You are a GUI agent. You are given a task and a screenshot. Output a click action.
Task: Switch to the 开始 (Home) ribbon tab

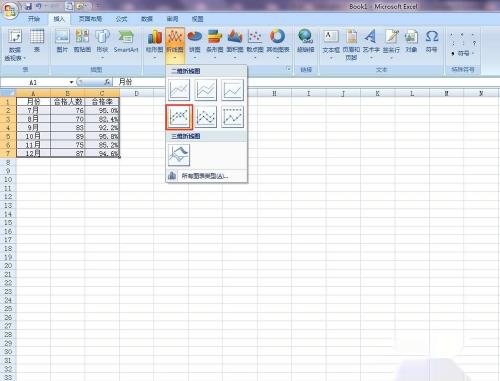(x=34, y=19)
